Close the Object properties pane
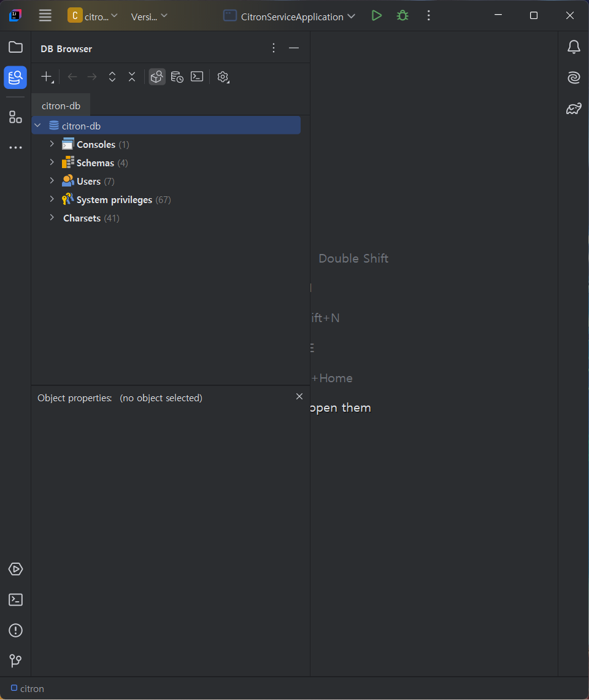This screenshot has width=589, height=700. pyautogui.click(x=299, y=396)
